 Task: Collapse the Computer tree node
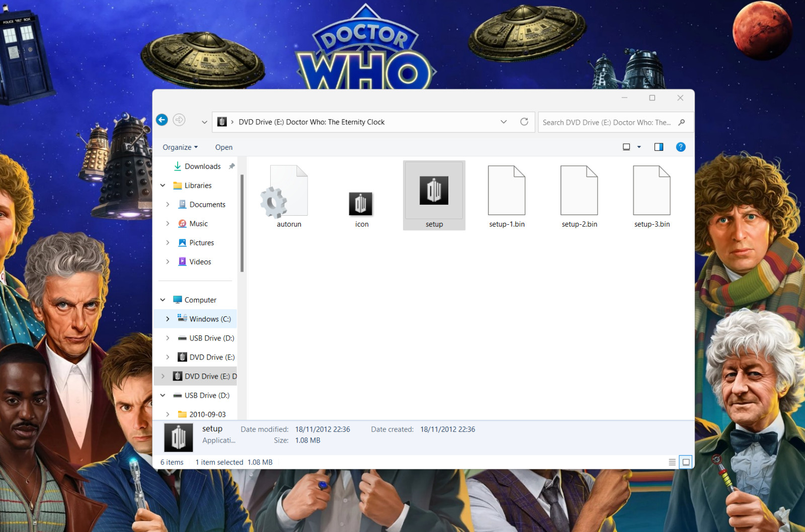[x=163, y=300]
